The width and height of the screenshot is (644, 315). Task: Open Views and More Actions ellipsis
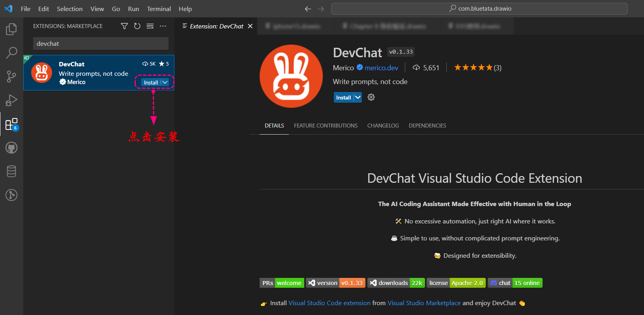pos(163,26)
